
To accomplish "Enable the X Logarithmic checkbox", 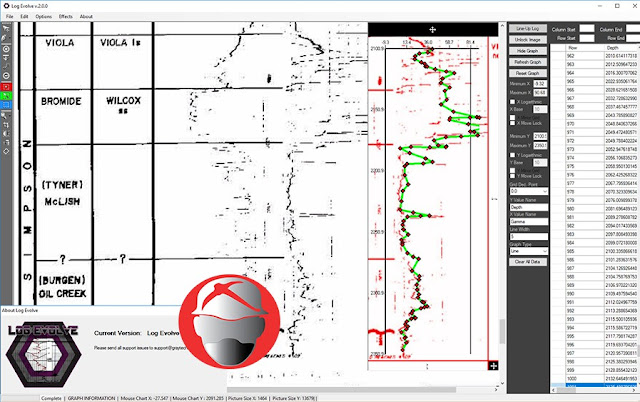I will pos(512,102).
